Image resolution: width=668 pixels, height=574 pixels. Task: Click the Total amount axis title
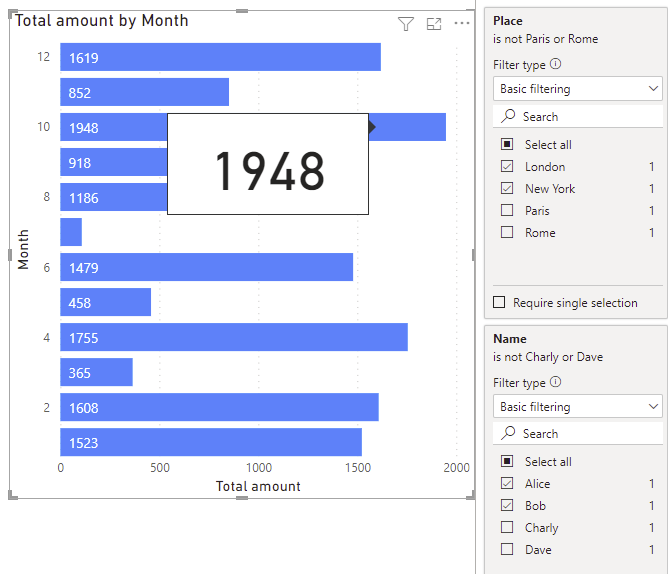[258, 486]
